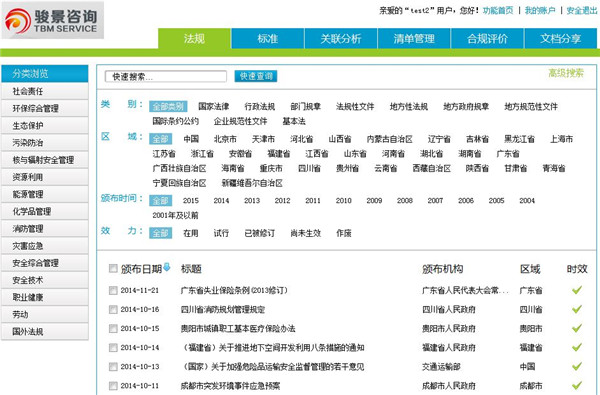Click the green checkmark for the 四川省 row
The width and height of the screenshot is (600, 395).
[577, 309]
